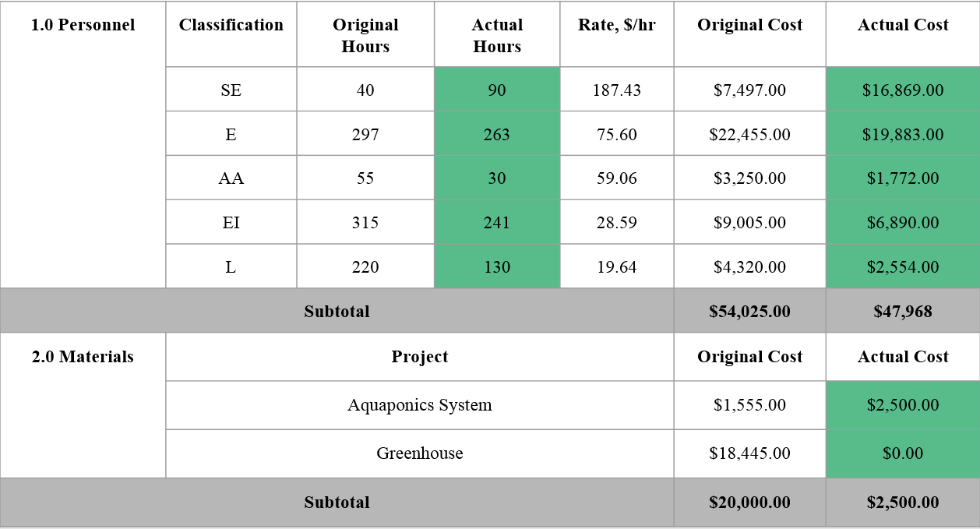The image size is (980, 529).
Task: Select the 1.0 Personnel section header cell
Action: pos(83,145)
